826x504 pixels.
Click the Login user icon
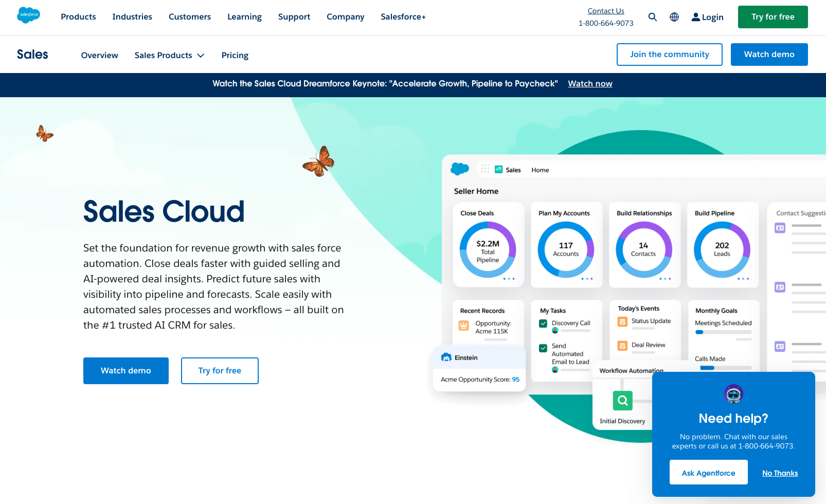696,17
